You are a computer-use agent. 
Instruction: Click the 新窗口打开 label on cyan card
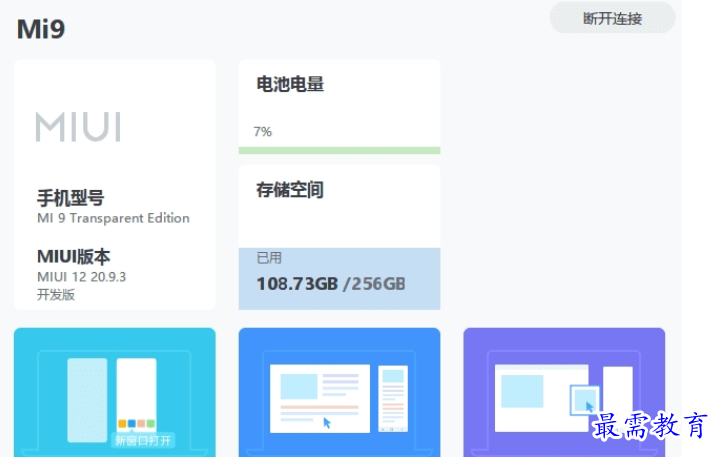click(142, 440)
